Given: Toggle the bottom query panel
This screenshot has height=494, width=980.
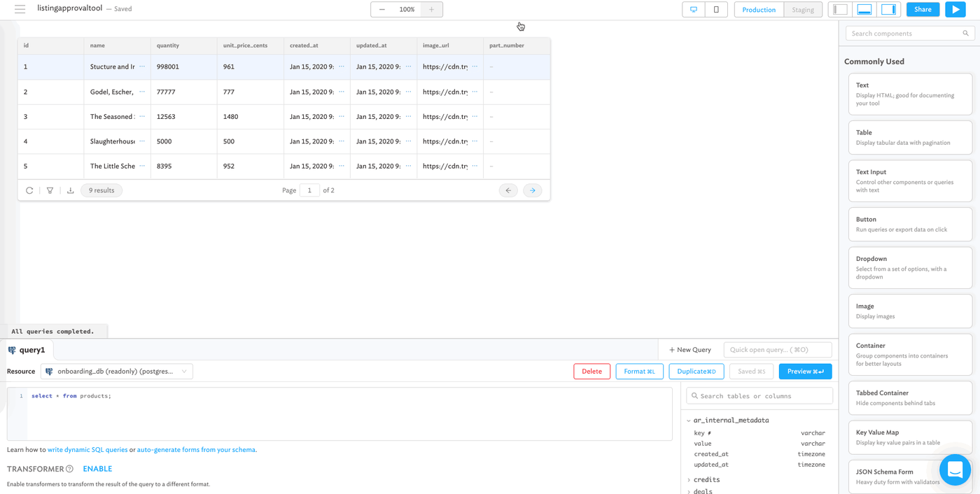Looking at the screenshot, I should [864, 10].
